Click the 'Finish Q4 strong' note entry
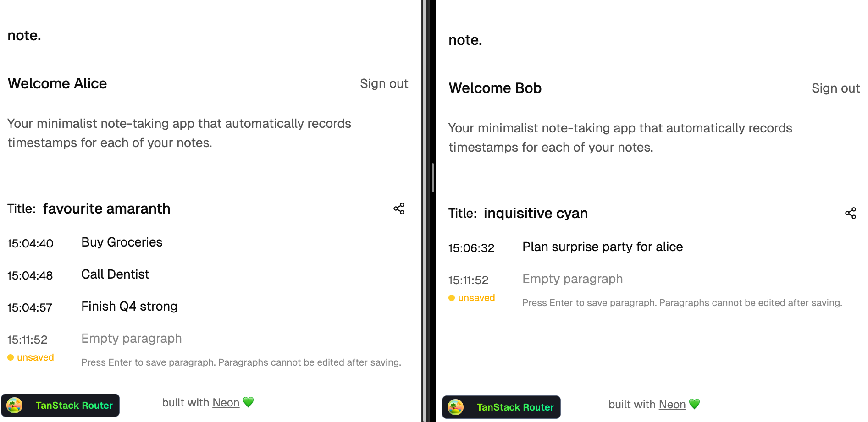This screenshot has width=868, height=422. (x=129, y=307)
